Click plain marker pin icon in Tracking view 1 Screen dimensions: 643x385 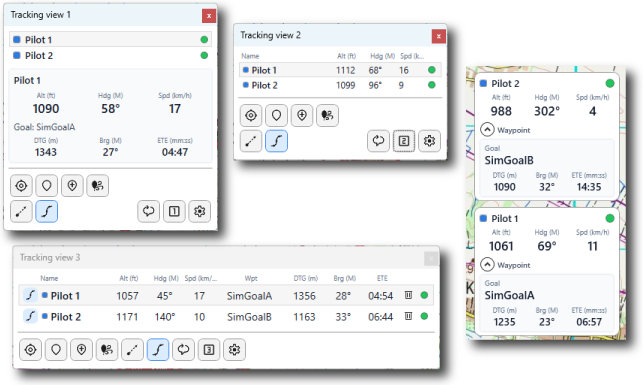click(x=47, y=186)
